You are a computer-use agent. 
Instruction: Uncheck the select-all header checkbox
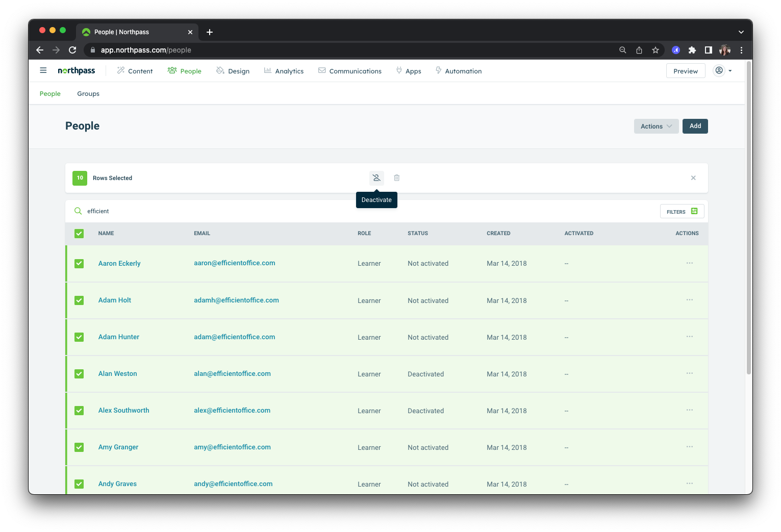pyautogui.click(x=79, y=234)
